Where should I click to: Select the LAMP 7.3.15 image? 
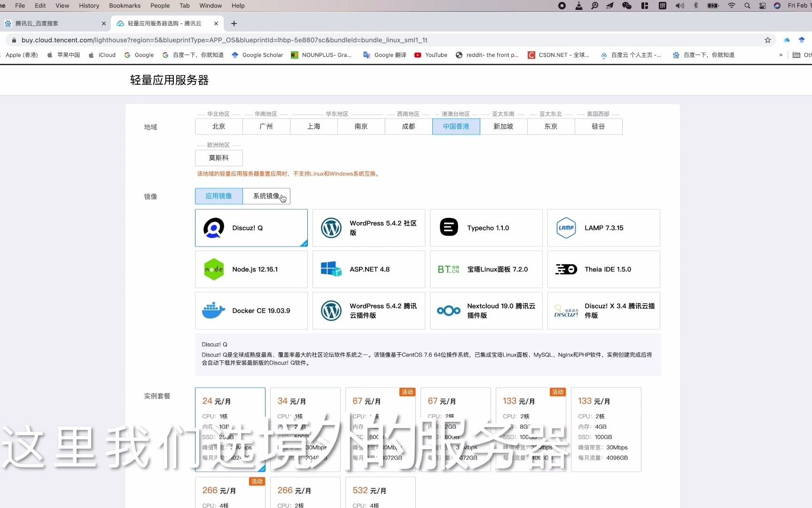tap(603, 228)
